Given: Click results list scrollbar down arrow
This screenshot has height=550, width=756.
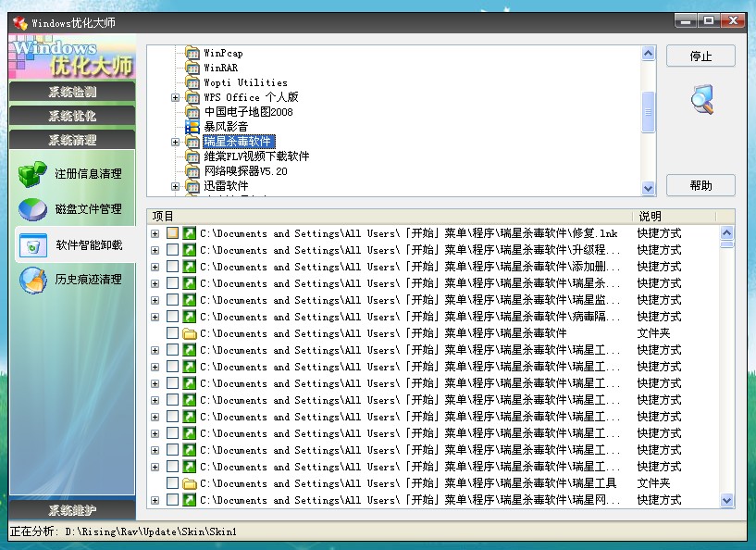Looking at the screenshot, I should pyautogui.click(x=726, y=500).
